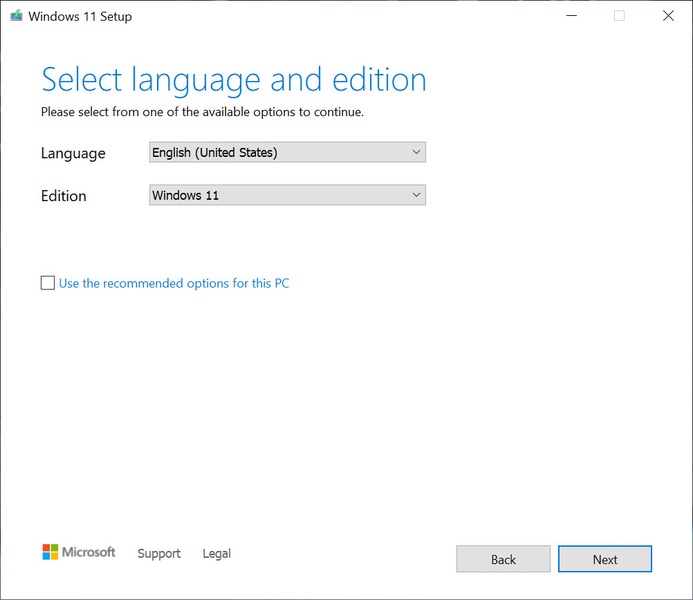Expand the Edition dropdown arrow
The image size is (693, 600).
tap(417, 195)
